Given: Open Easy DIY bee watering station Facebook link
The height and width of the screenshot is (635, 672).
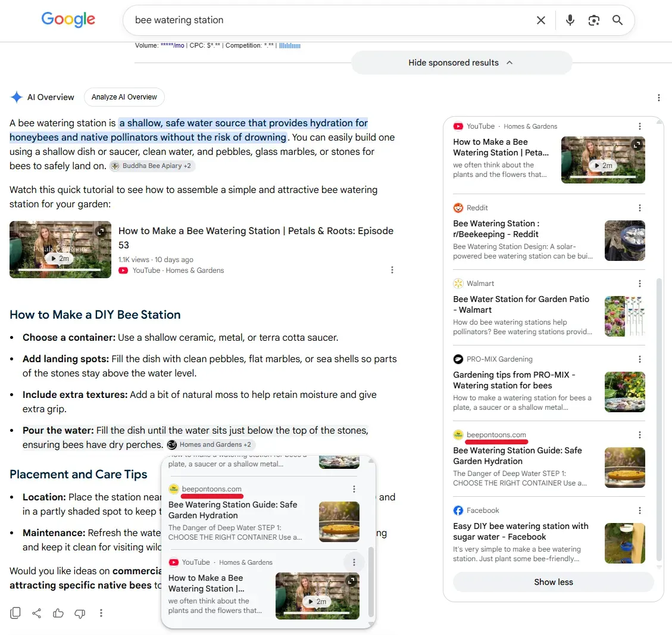Looking at the screenshot, I should [521, 532].
